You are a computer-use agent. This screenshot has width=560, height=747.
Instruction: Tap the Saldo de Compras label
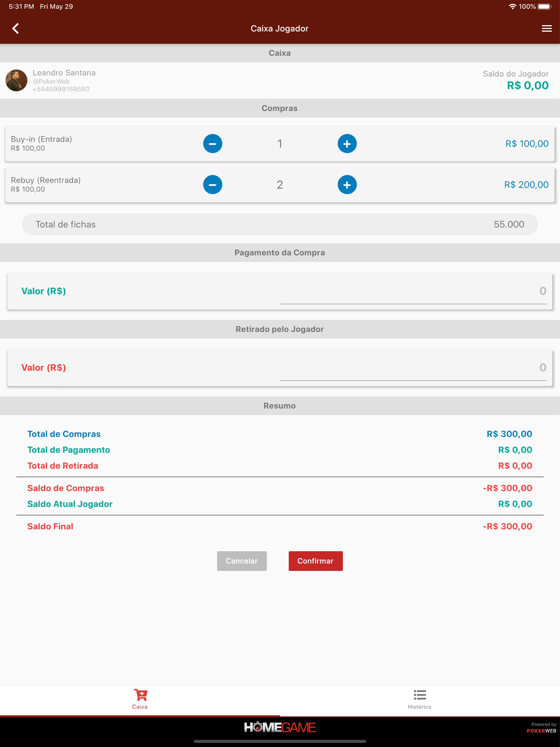pos(66,488)
